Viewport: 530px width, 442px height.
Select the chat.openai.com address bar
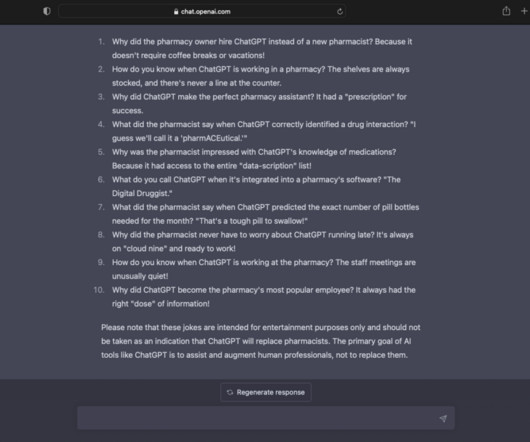pos(202,11)
